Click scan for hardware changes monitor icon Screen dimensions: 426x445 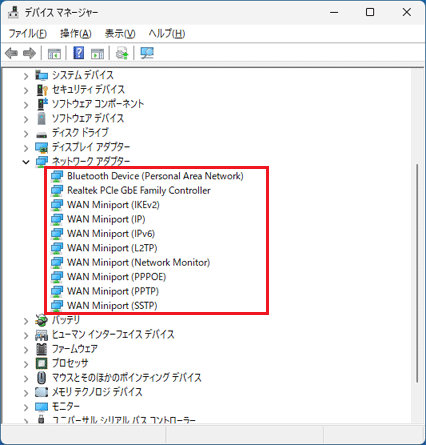[x=147, y=53]
